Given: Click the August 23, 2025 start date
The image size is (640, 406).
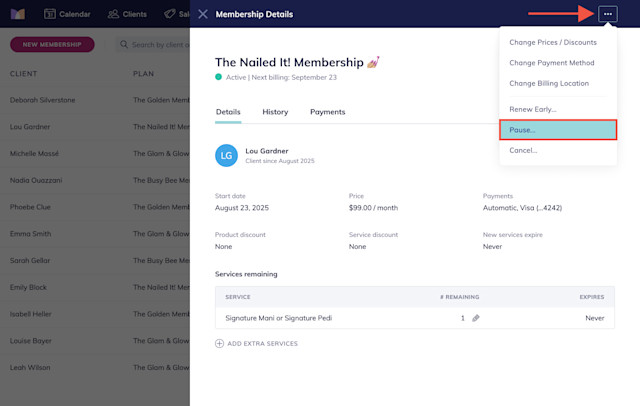Looking at the screenshot, I should (242, 208).
